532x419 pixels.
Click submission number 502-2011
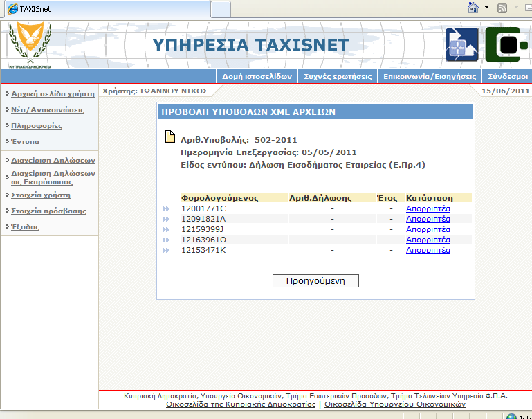tap(276, 140)
